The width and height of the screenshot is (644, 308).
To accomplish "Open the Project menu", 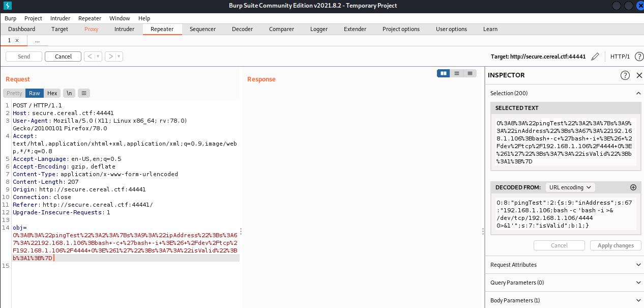I will tap(34, 18).
